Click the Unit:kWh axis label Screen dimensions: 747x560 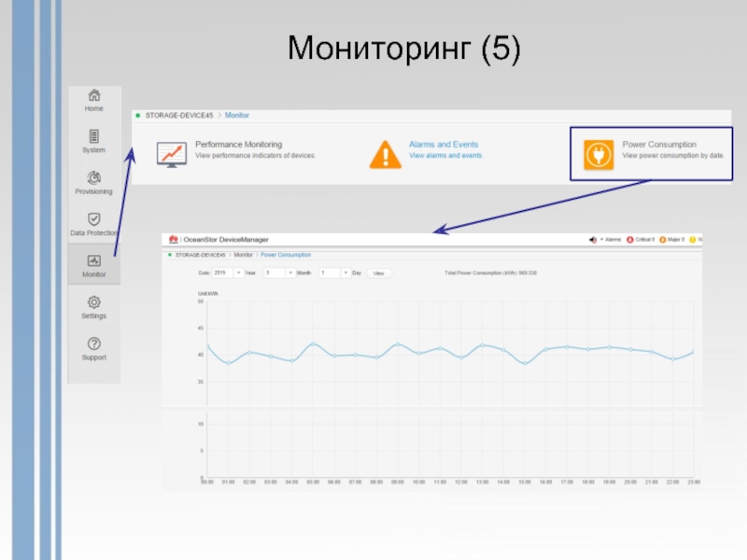coord(207,293)
